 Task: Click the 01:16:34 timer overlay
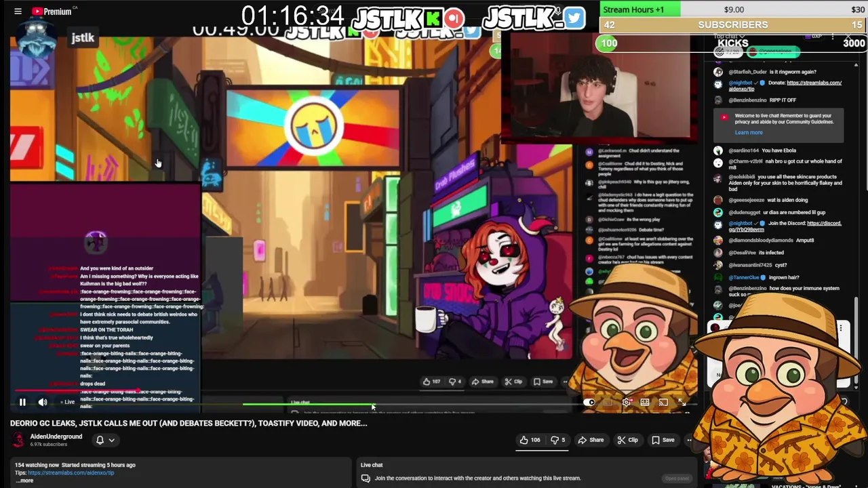292,16
